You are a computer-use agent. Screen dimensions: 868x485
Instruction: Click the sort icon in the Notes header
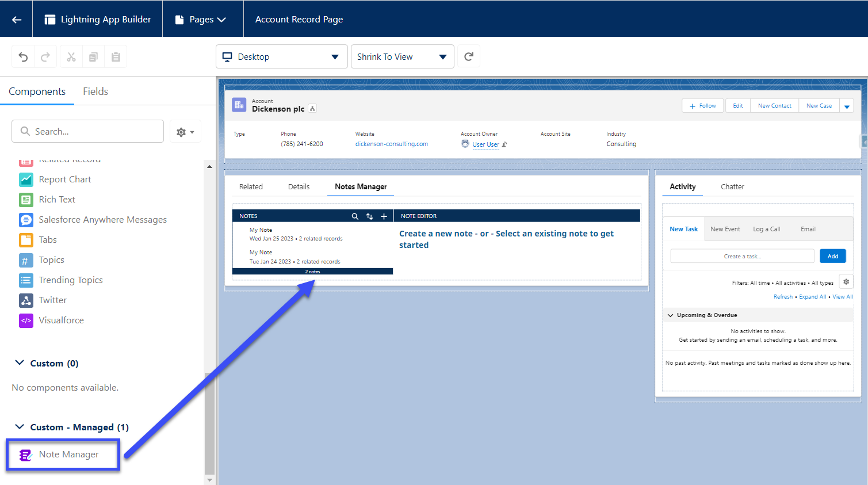(370, 216)
